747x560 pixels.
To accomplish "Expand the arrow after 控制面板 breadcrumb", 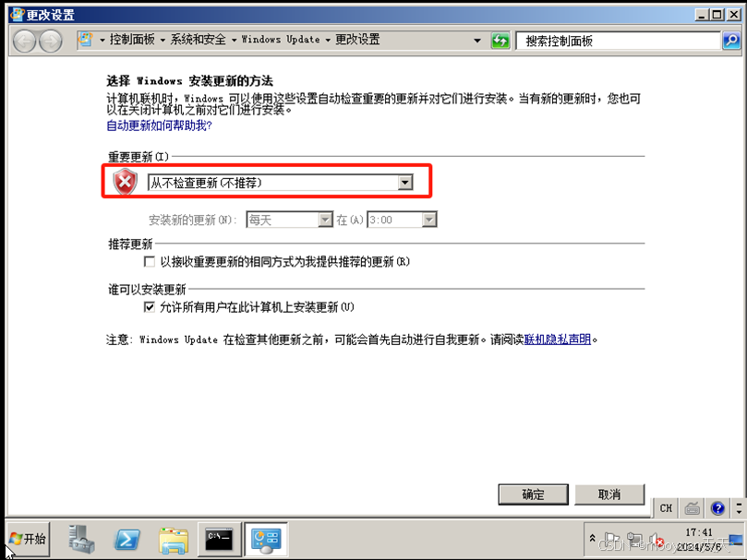I will 163,40.
